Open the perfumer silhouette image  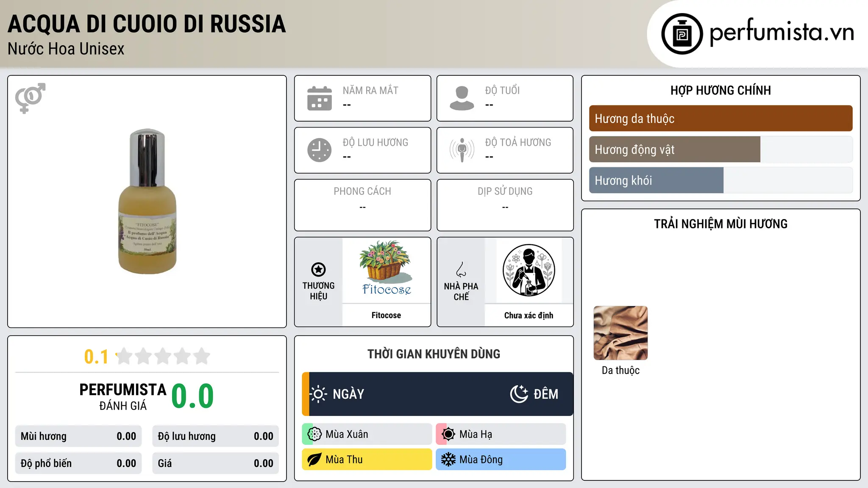tap(529, 270)
